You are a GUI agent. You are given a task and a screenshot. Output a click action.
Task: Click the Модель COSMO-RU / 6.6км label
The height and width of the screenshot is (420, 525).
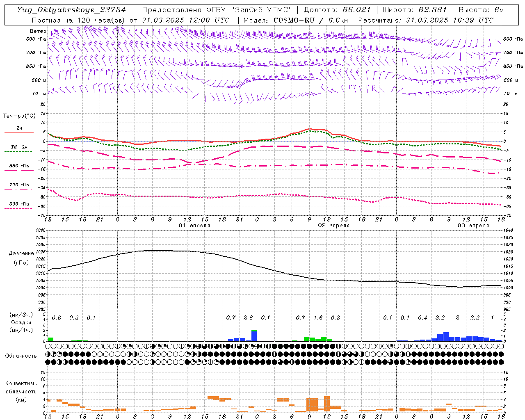pos(296,20)
